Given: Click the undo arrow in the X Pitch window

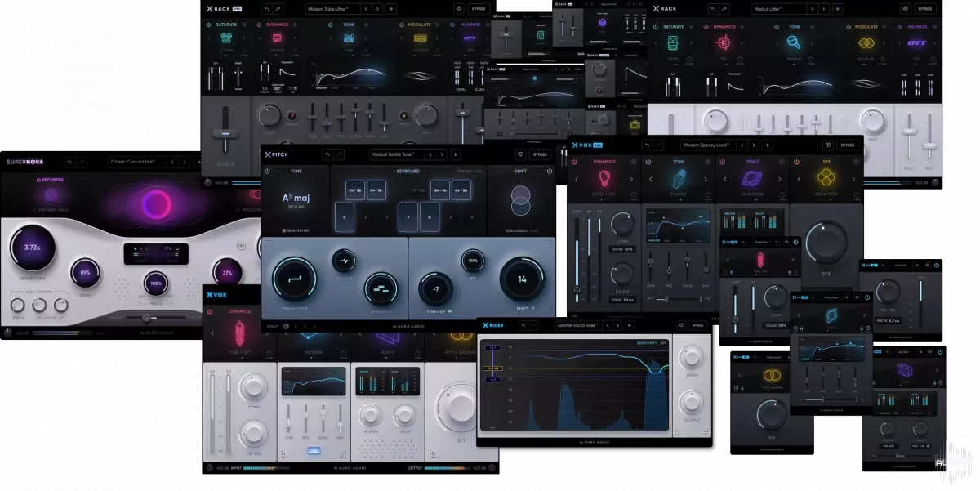Looking at the screenshot, I should point(327,154).
